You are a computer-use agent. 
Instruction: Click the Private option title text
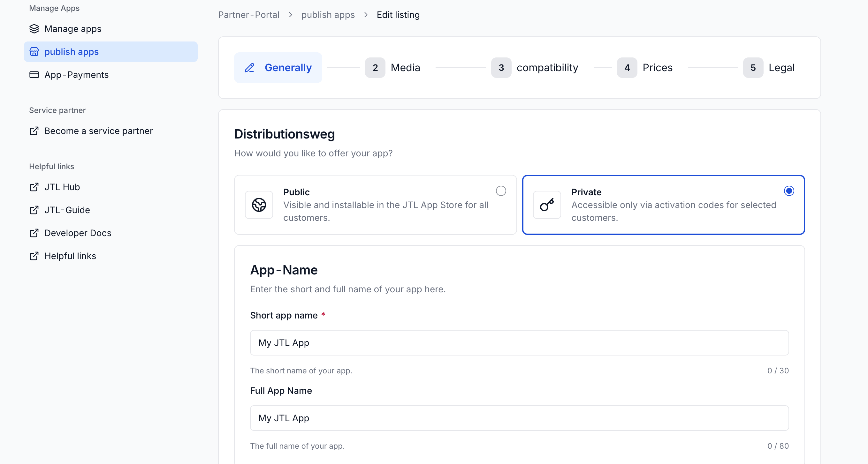point(586,192)
